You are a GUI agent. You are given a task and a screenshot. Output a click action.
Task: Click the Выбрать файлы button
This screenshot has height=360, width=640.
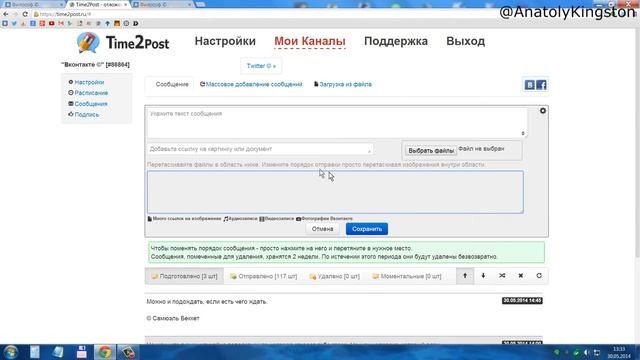pyautogui.click(x=431, y=151)
